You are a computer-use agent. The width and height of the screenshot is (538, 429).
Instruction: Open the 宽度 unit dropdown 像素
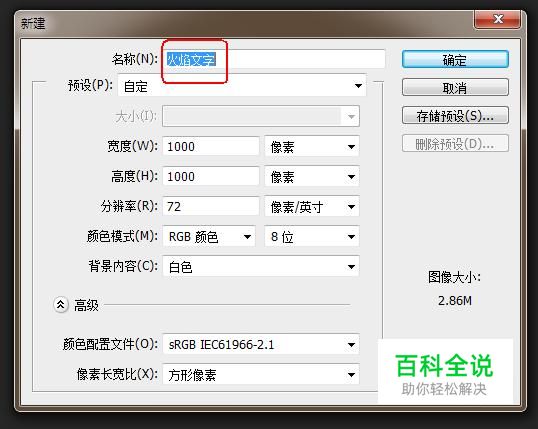coord(312,147)
